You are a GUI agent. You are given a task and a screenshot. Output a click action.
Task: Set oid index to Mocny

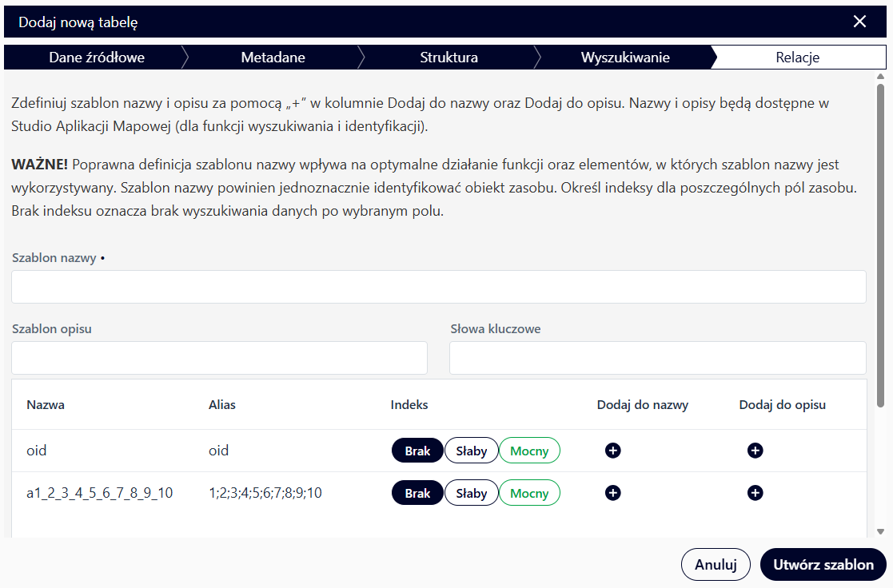tap(529, 451)
